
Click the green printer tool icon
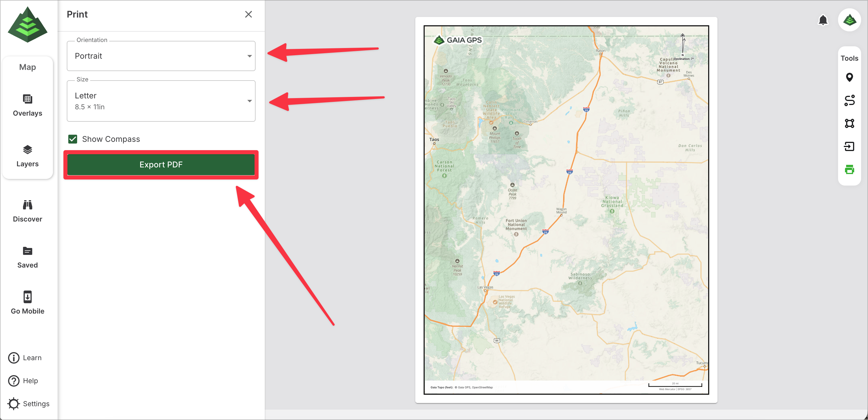pos(849,169)
